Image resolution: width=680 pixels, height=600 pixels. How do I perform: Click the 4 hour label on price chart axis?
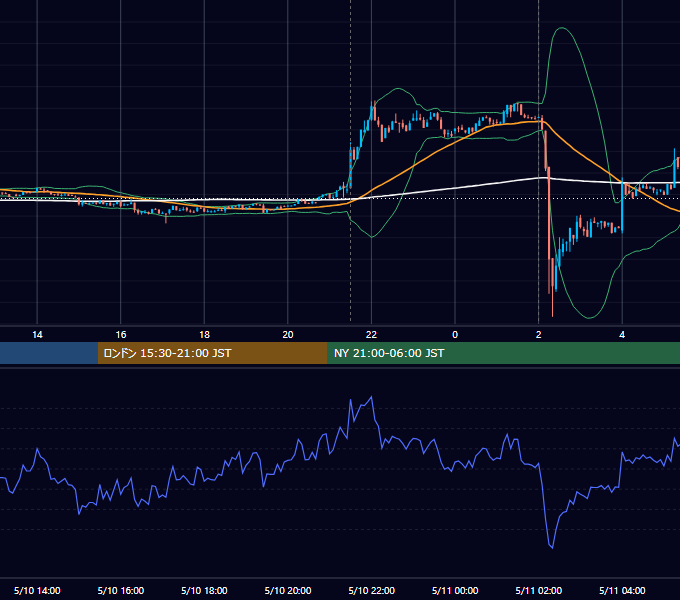coord(622,335)
